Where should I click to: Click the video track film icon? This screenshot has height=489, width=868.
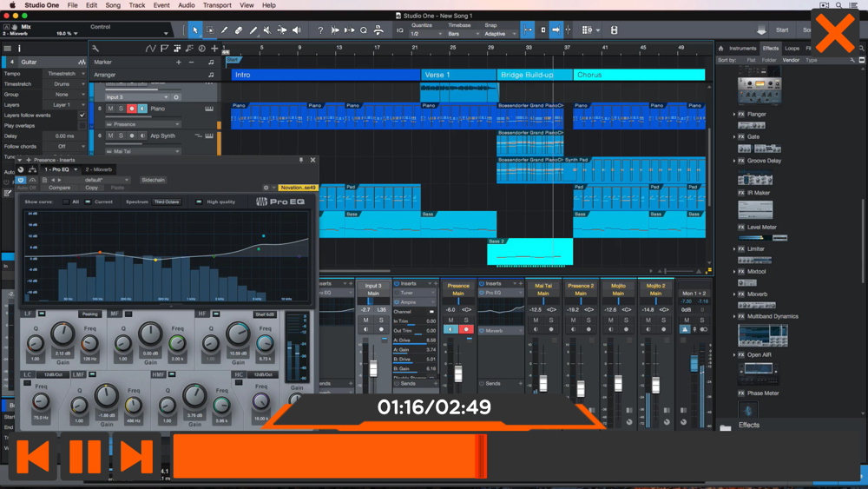614,30
